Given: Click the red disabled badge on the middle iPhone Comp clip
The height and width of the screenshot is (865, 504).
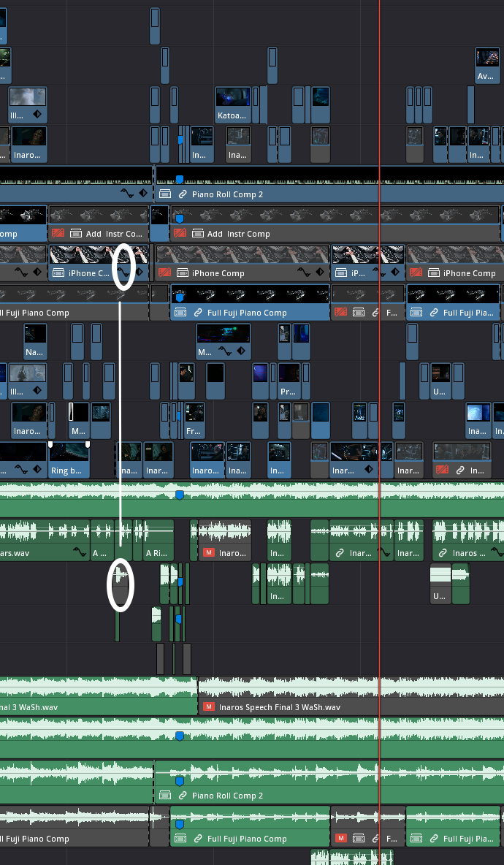Looking at the screenshot, I should coord(164,273).
